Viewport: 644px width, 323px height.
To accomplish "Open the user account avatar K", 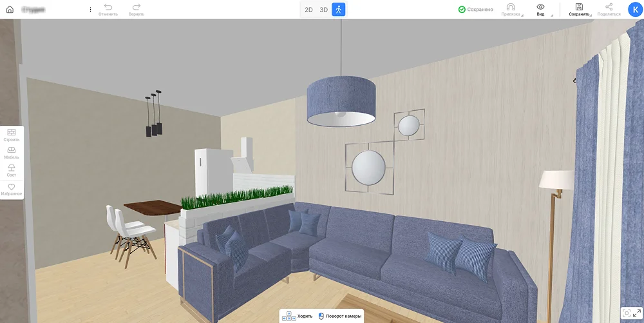I will point(634,10).
